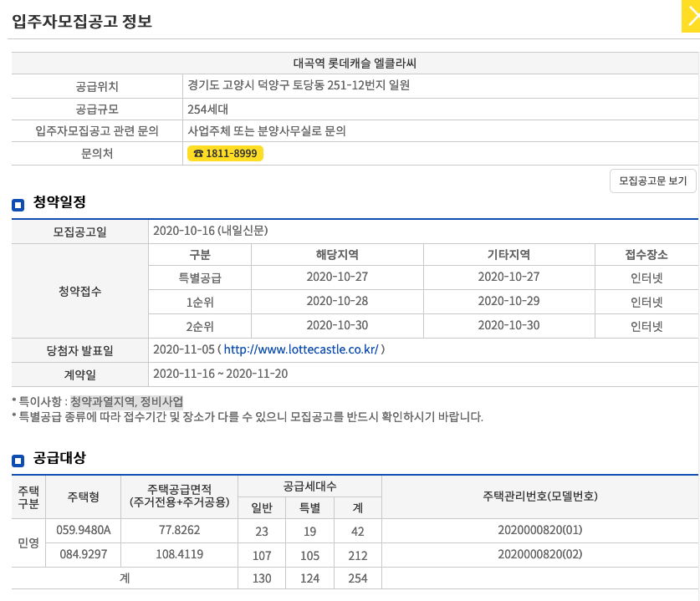The image size is (700, 601).
Task: Click the 특별공급 종류에 따라 notice line
Action: (x=248, y=417)
